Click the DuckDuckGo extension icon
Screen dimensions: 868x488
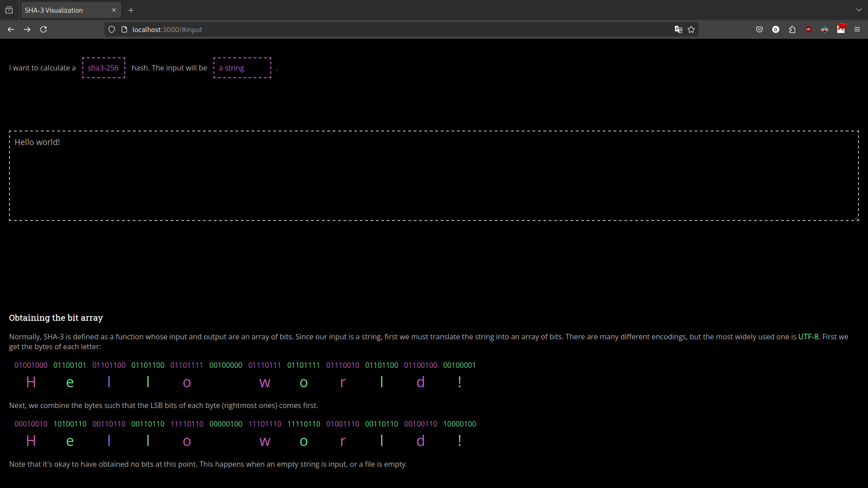[x=776, y=29]
